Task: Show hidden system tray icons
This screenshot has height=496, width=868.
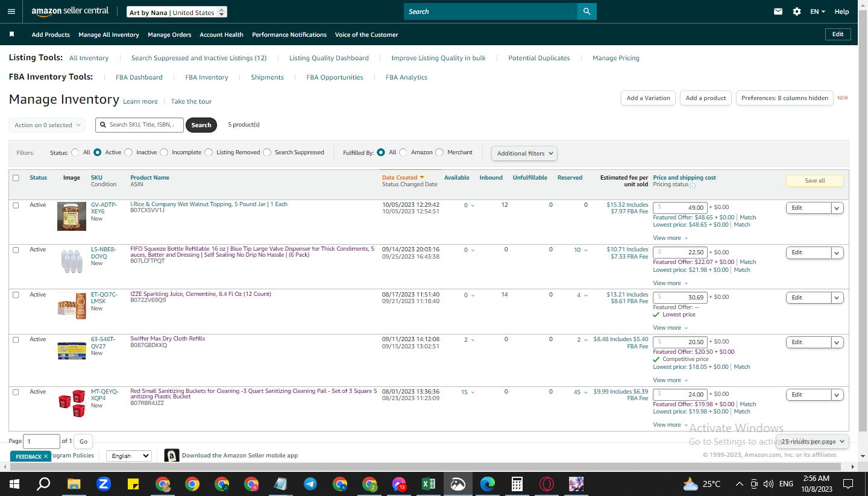Action: point(739,484)
